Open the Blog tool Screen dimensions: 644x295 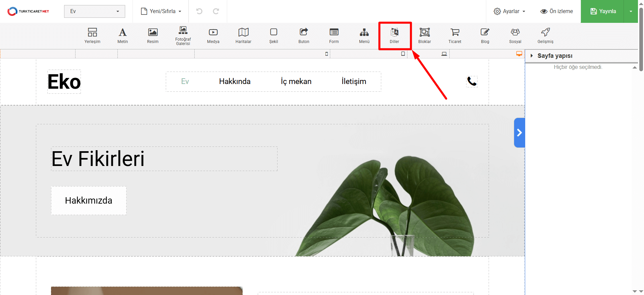[x=485, y=36]
